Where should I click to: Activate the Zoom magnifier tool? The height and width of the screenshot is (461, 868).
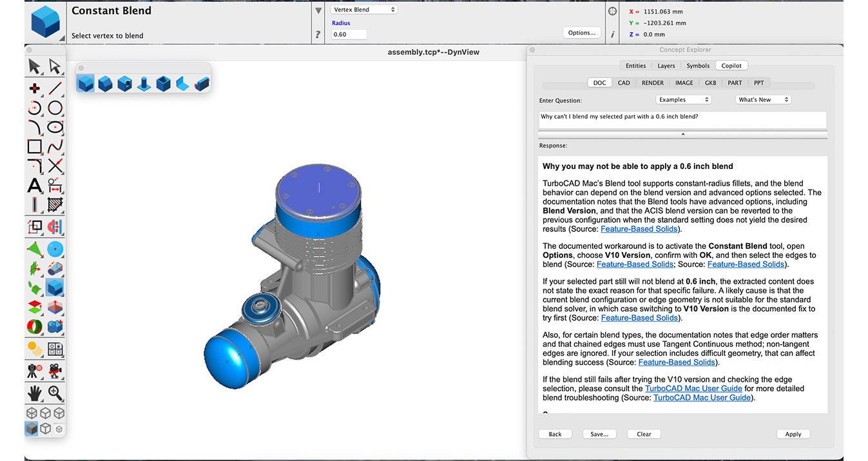(55, 392)
